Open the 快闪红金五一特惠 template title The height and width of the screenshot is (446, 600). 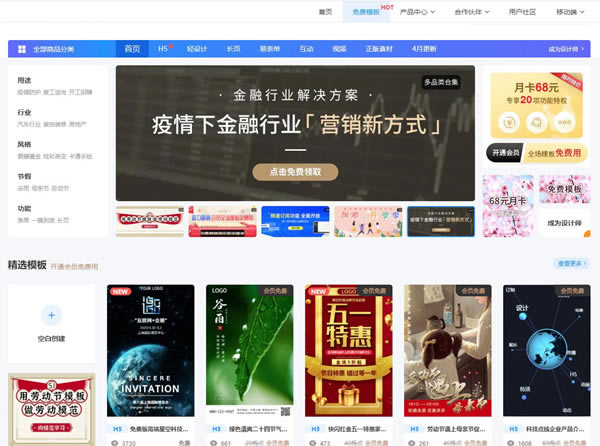tap(357, 429)
